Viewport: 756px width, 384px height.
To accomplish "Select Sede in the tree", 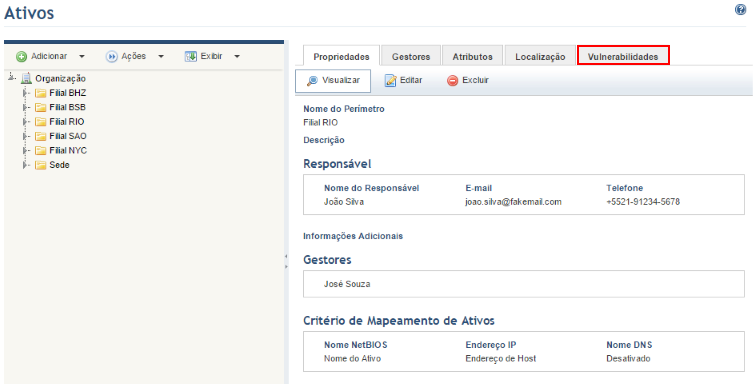I will [x=59, y=165].
